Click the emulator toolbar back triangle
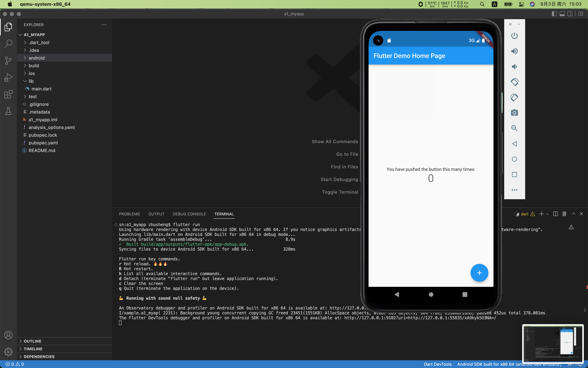This screenshot has height=368, width=588. point(514,144)
